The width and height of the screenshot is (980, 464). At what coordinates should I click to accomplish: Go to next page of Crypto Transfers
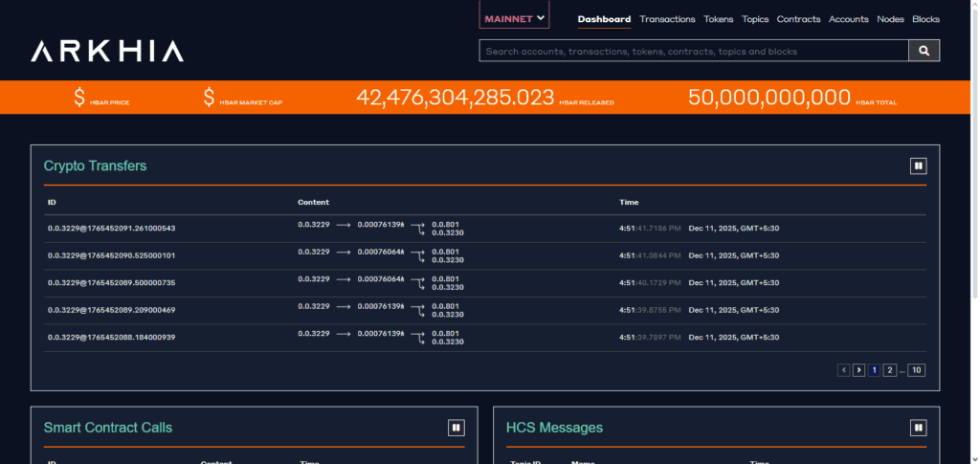pyautogui.click(x=858, y=370)
